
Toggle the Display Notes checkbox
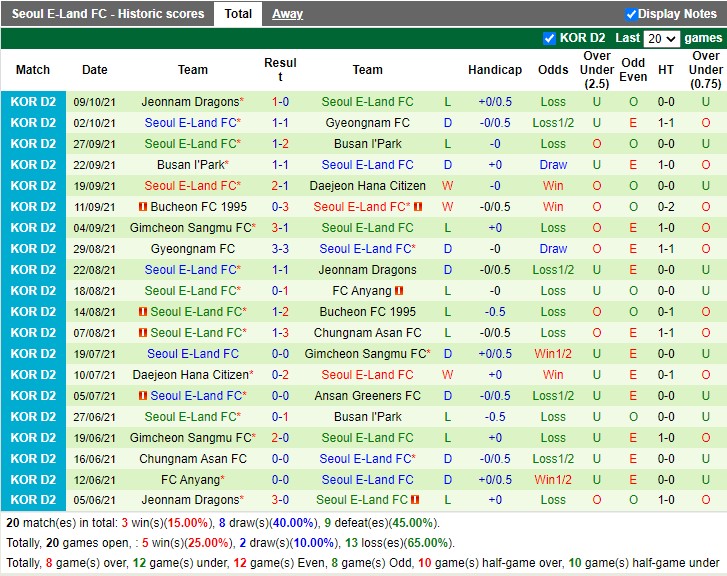[x=631, y=14]
